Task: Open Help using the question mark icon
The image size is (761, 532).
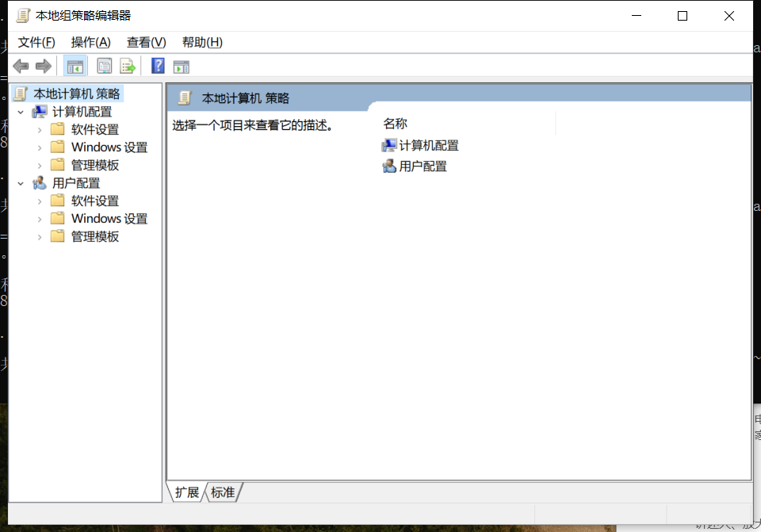Action: [x=157, y=66]
